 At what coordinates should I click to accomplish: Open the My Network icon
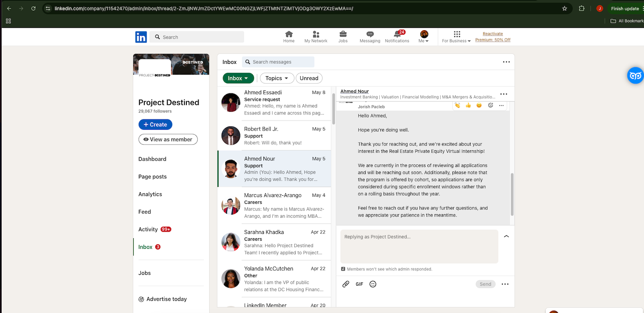click(316, 37)
